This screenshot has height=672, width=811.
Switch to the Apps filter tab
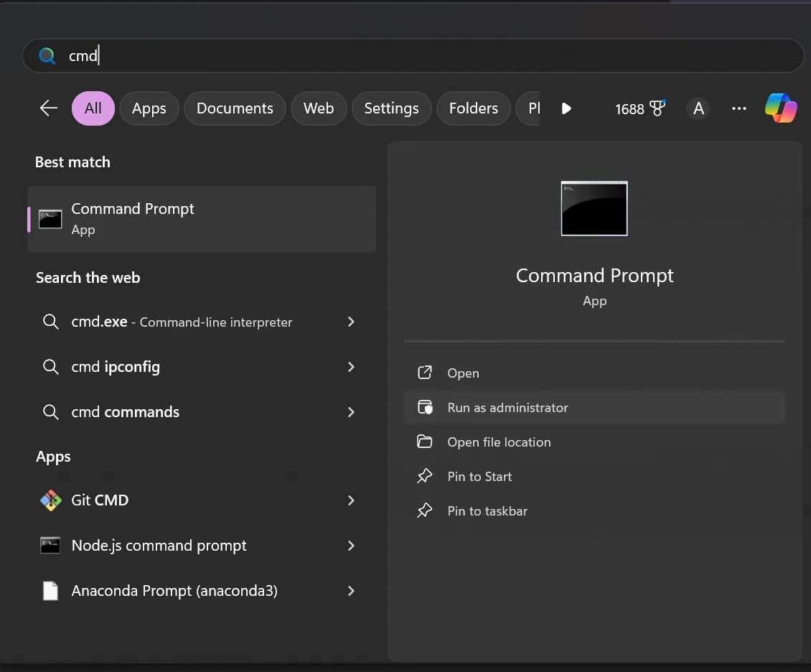point(149,108)
